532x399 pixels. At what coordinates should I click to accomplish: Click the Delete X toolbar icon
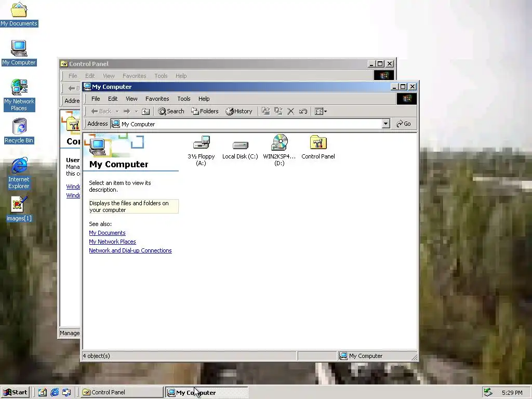click(x=291, y=111)
